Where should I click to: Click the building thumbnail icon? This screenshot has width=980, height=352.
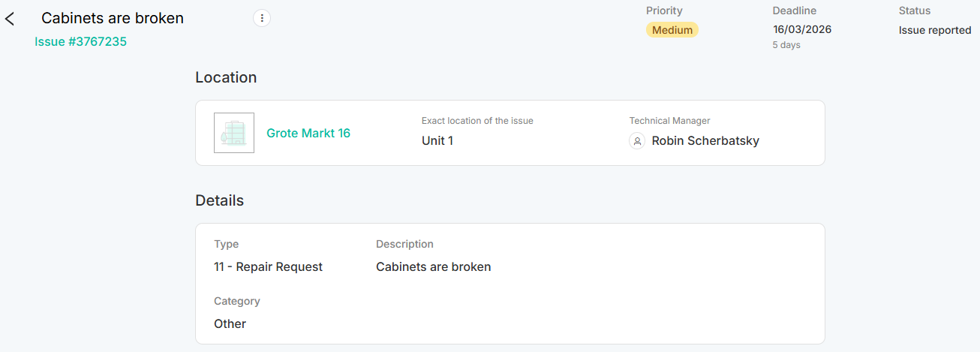[234, 133]
